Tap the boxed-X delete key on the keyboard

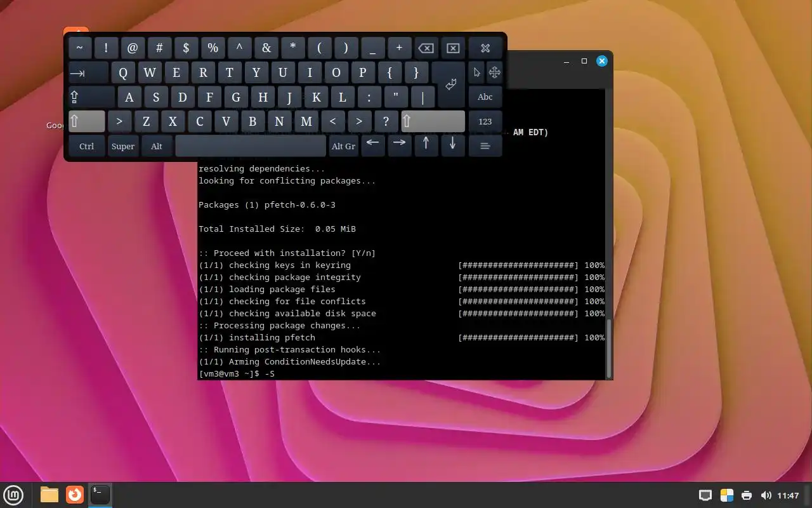452,48
